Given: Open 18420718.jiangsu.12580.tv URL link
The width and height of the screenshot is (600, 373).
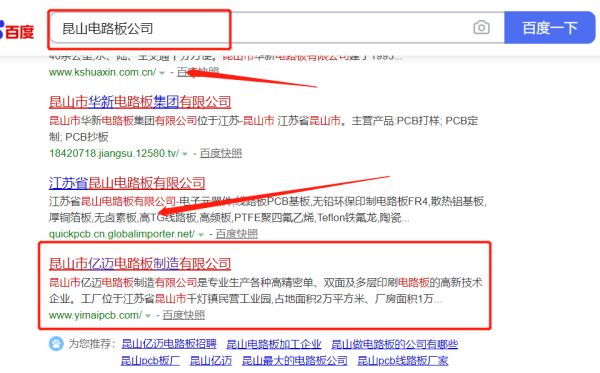Looking at the screenshot, I should click(114, 153).
